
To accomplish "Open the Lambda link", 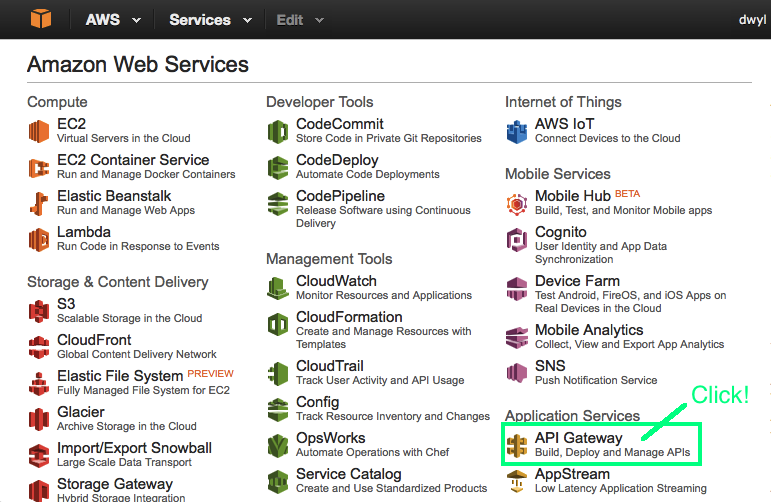I will coord(84,232).
